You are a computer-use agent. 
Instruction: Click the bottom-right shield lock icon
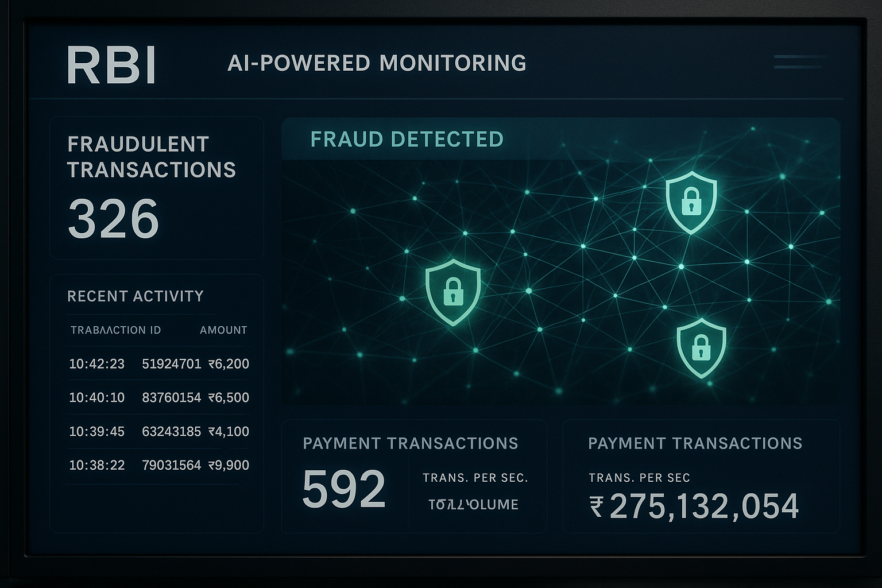click(701, 347)
